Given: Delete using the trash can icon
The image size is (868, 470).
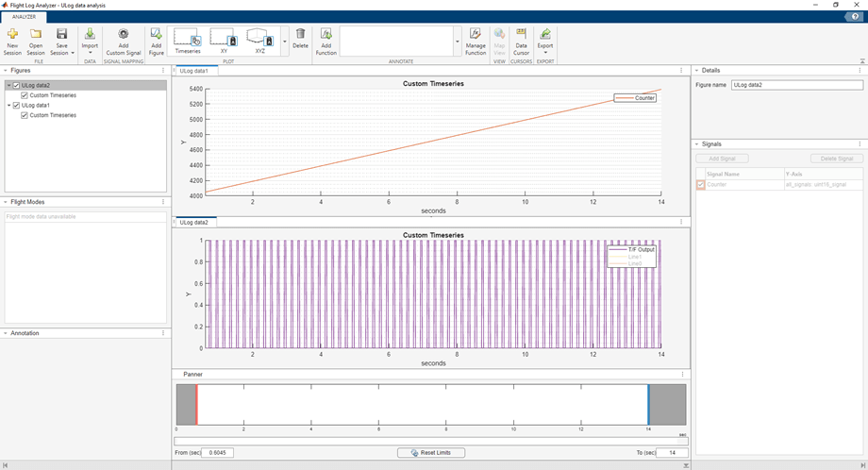Looking at the screenshot, I should click(x=300, y=35).
